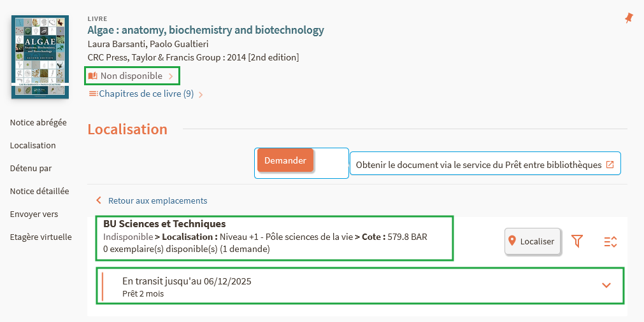
Task: Open the funnel filter icon for items
Action: [x=577, y=241]
